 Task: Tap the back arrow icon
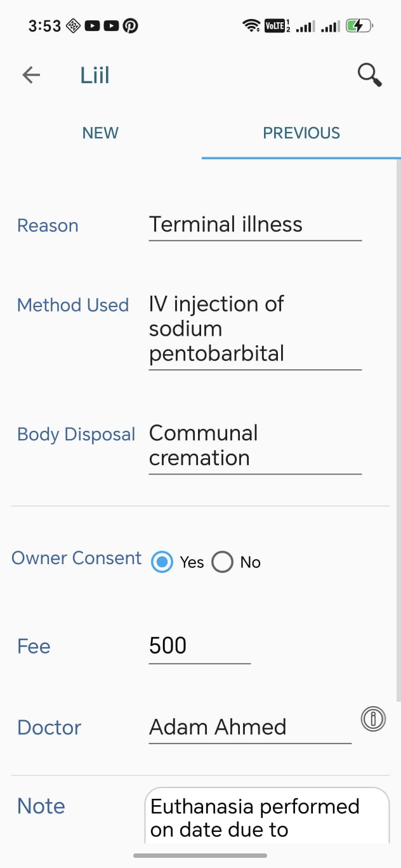tap(31, 75)
